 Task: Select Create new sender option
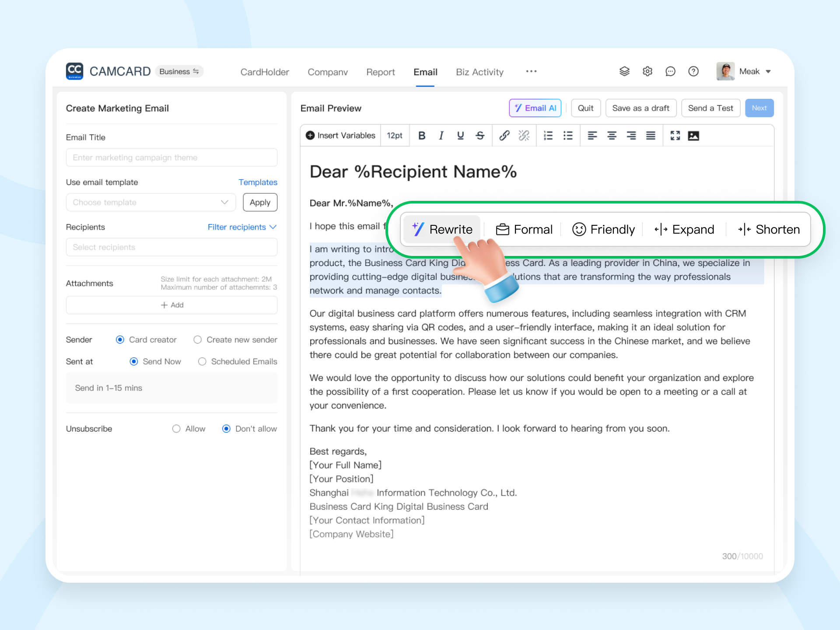tap(235, 339)
